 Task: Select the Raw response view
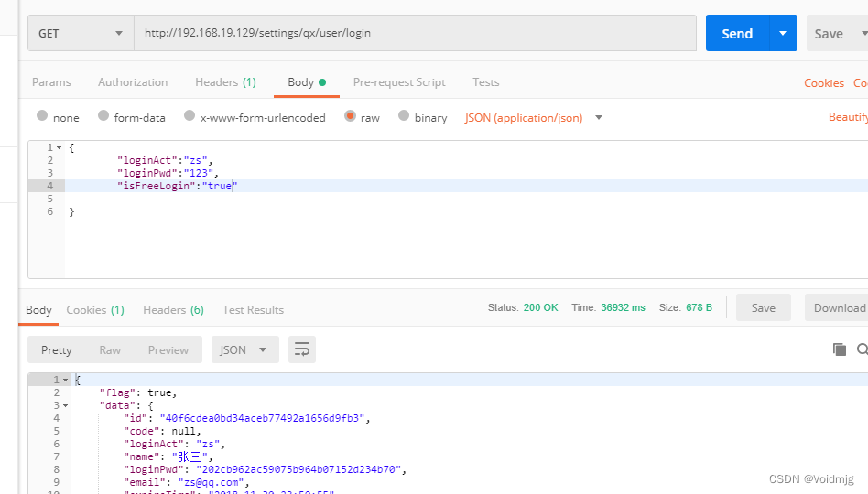click(x=110, y=350)
